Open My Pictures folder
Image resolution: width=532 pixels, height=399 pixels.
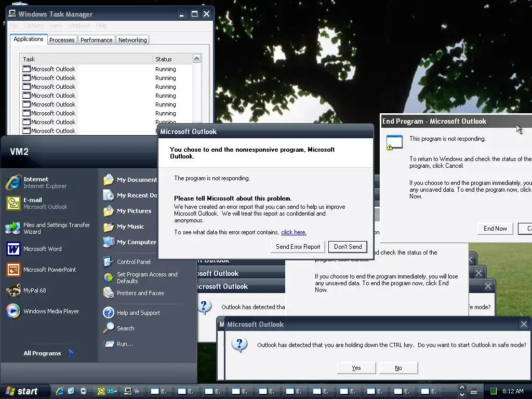coord(127,211)
